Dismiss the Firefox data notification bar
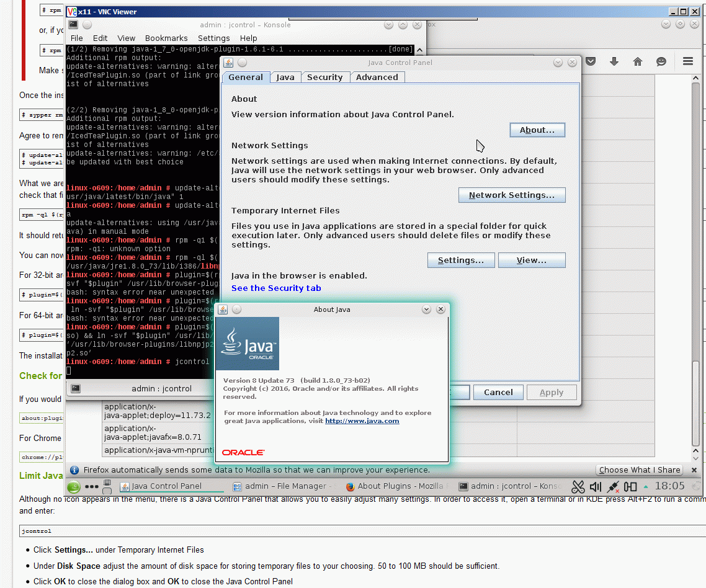The width and height of the screenshot is (706, 588). coord(694,470)
